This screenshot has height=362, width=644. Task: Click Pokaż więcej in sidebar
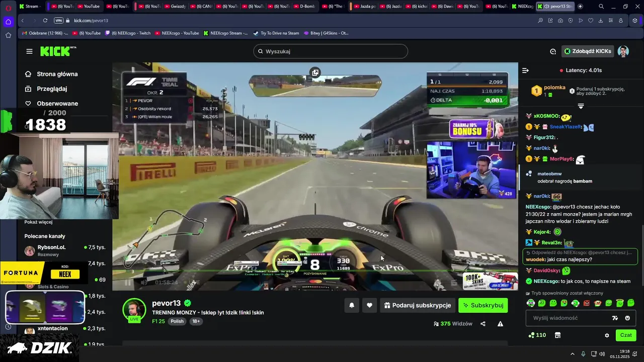coord(38,222)
